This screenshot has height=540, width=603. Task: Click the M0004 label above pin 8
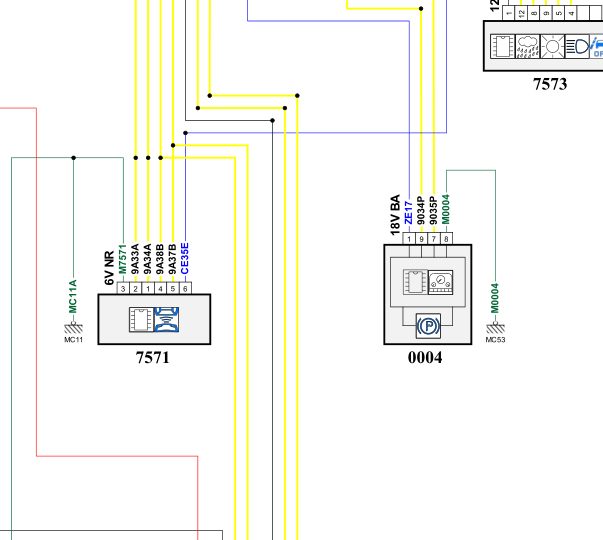coord(446,209)
